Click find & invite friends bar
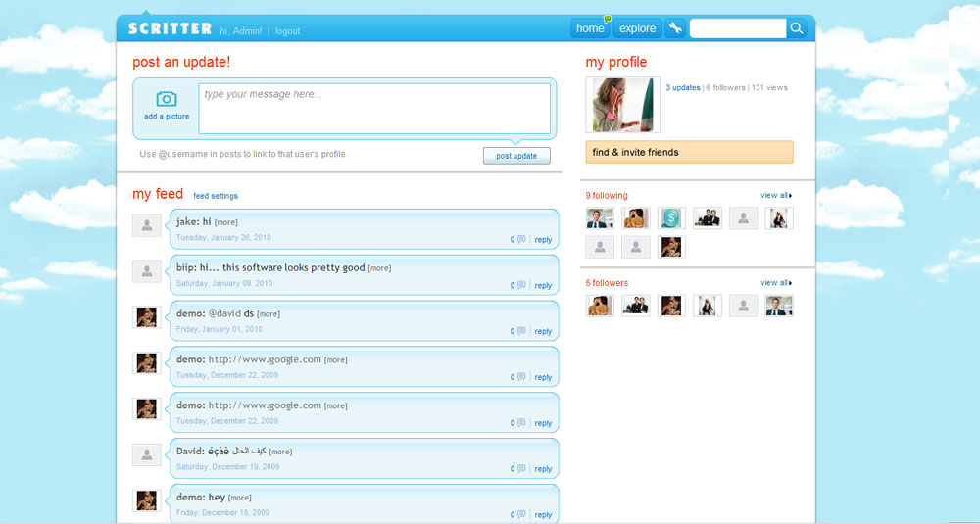980x524 pixels. [689, 152]
